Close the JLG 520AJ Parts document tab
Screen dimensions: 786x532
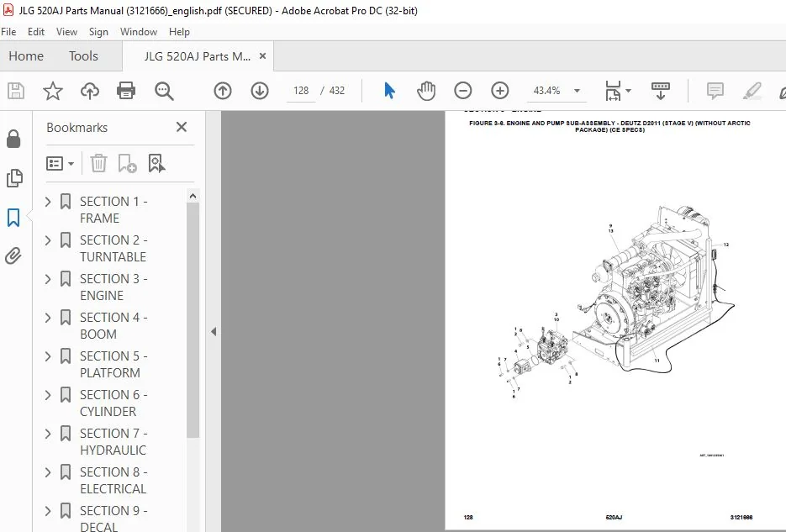click(262, 56)
